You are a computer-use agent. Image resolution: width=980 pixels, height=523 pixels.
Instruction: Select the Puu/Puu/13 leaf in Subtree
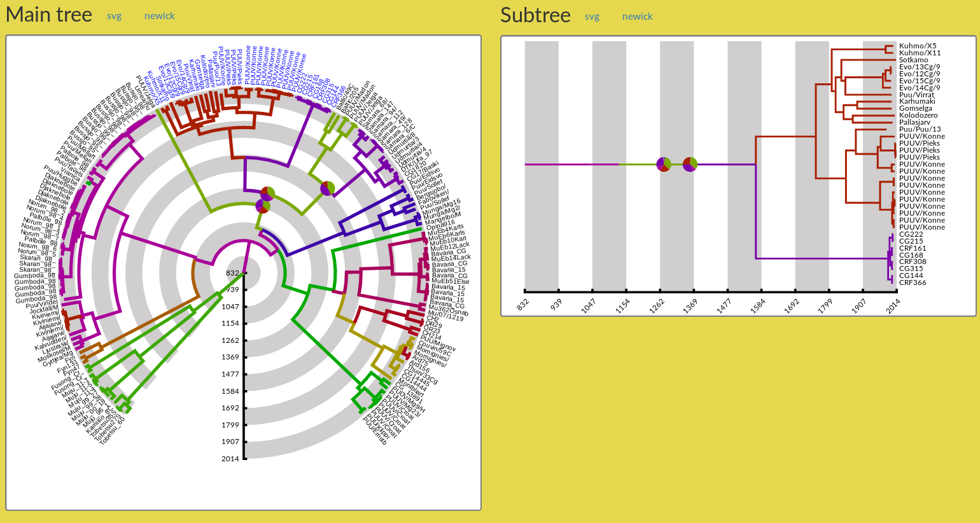point(920,129)
